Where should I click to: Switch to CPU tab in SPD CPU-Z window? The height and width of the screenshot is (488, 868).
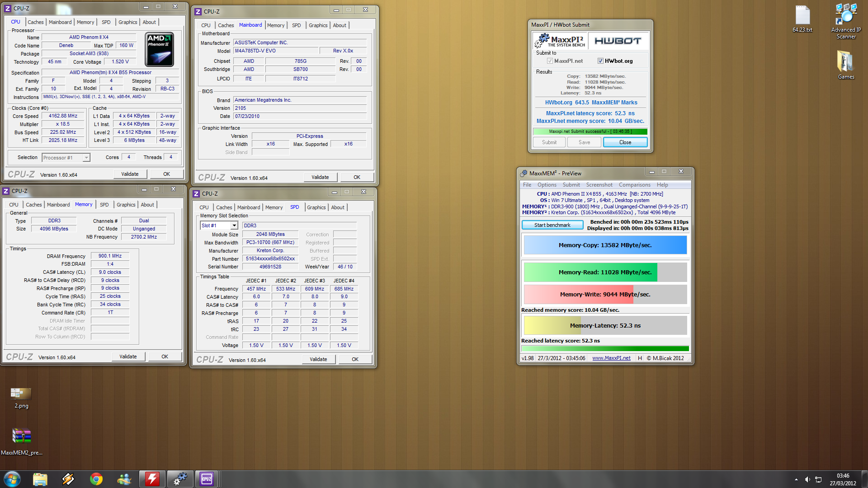coord(204,207)
